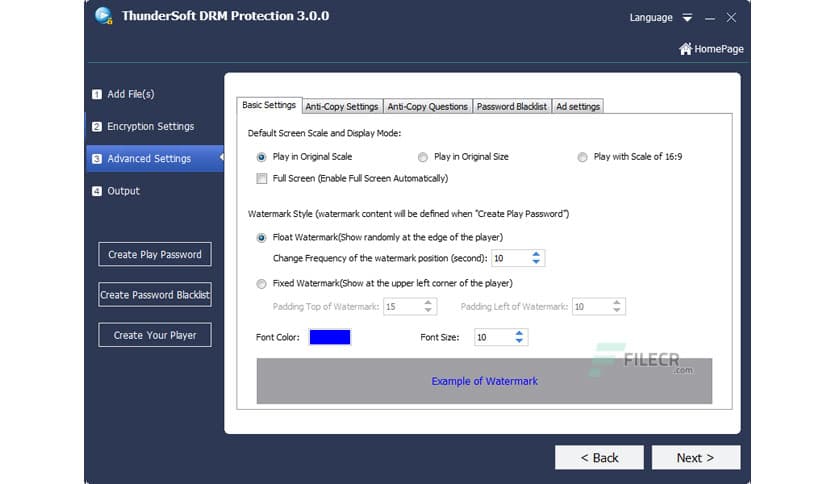The width and height of the screenshot is (836, 484).
Task: Click the HomePage house icon
Action: (685, 49)
